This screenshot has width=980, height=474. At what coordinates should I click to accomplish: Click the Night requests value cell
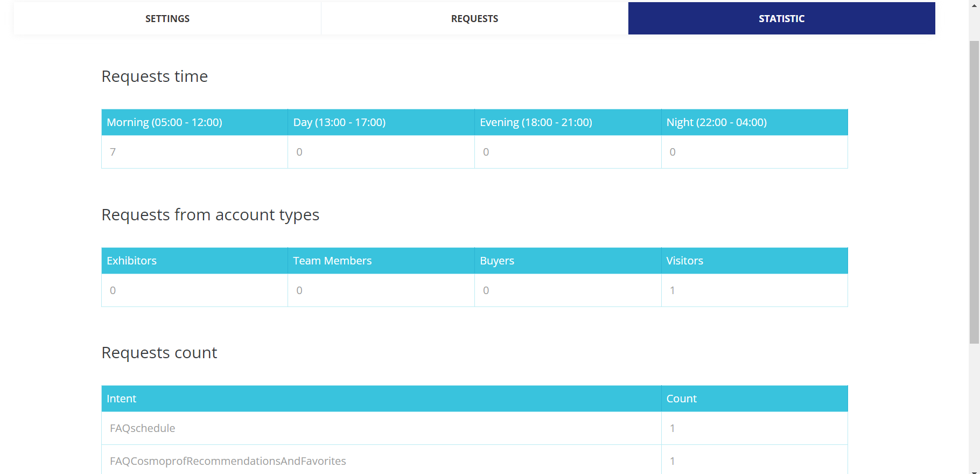tap(754, 152)
